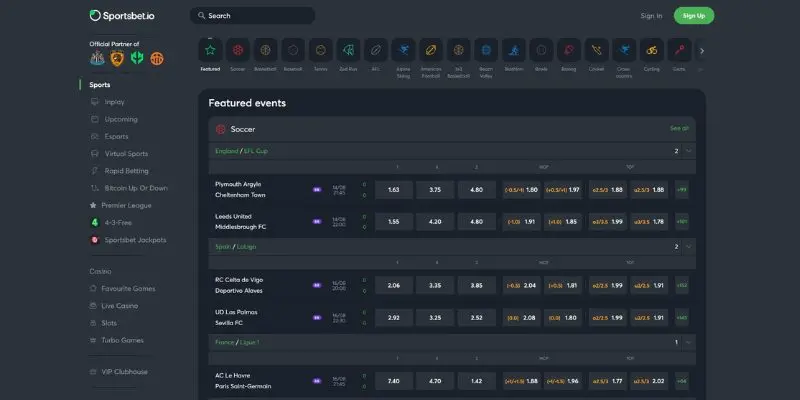Click the Search input field

click(x=253, y=16)
